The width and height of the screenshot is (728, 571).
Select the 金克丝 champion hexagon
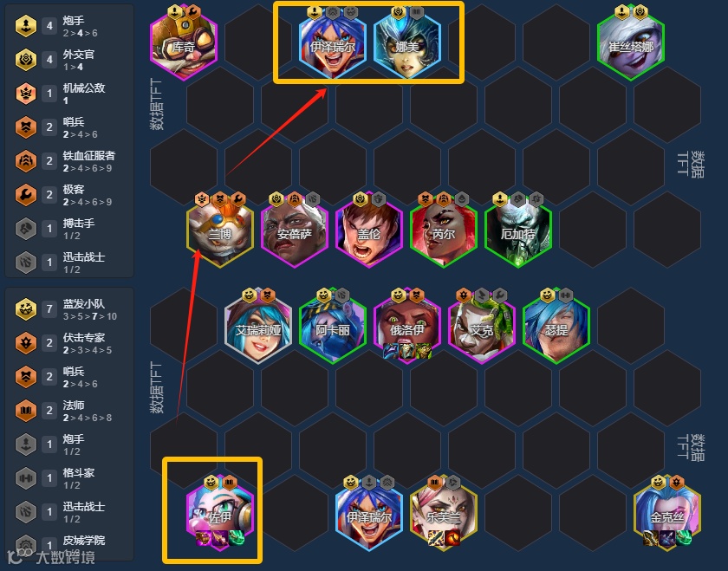pyautogui.click(x=667, y=514)
